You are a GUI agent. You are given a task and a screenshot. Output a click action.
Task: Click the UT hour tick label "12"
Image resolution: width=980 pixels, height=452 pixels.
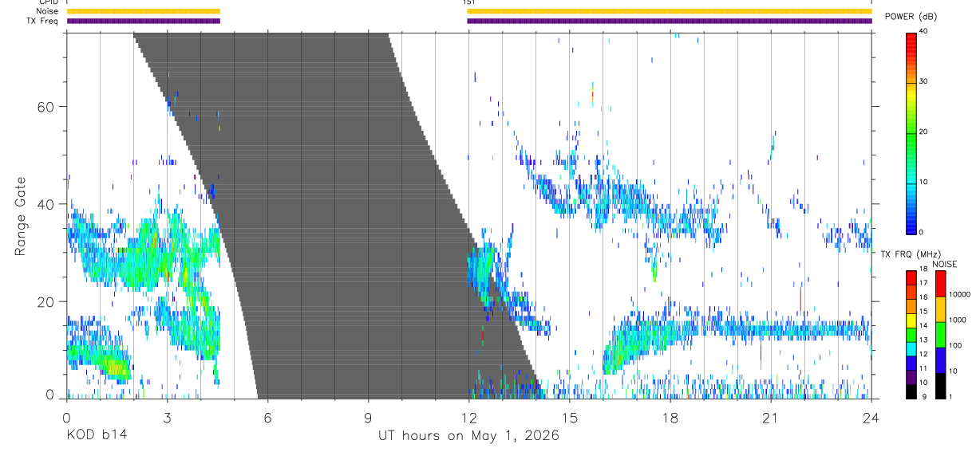tap(469, 418)
